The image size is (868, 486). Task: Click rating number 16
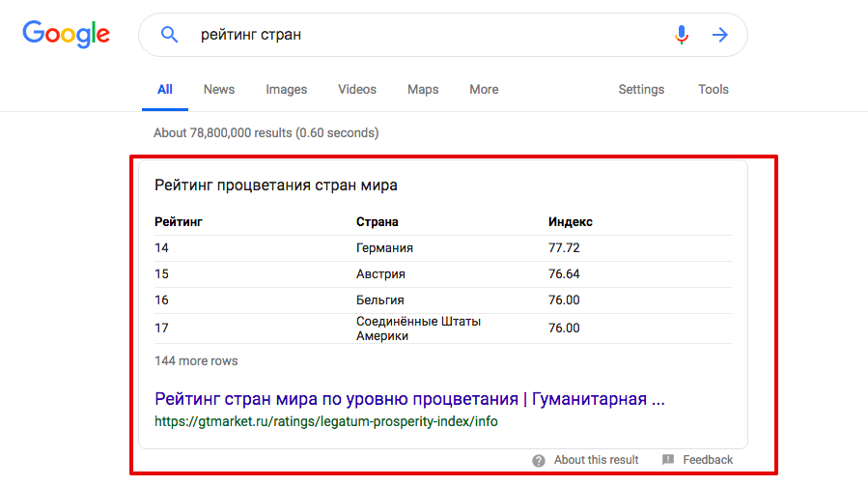(161, 300)
